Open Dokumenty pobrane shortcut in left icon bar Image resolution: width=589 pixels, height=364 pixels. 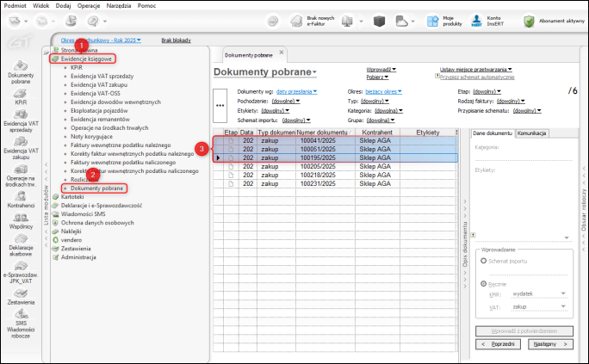point(21,71)
